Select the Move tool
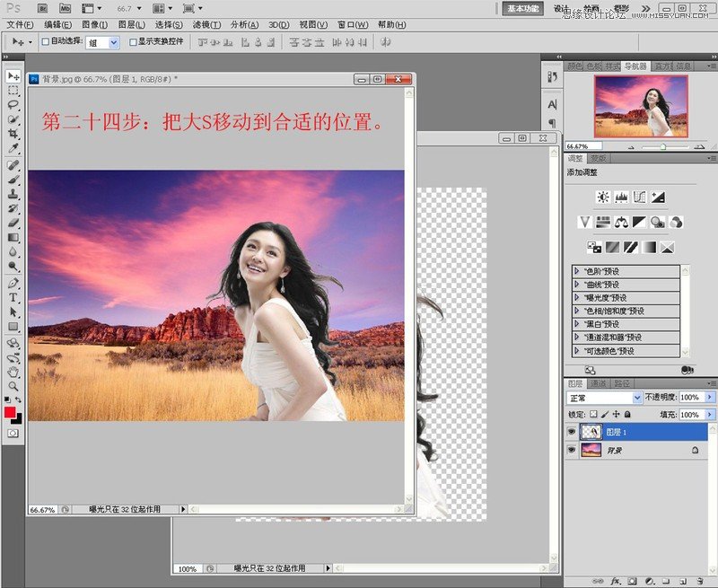 tap(13, 77)
